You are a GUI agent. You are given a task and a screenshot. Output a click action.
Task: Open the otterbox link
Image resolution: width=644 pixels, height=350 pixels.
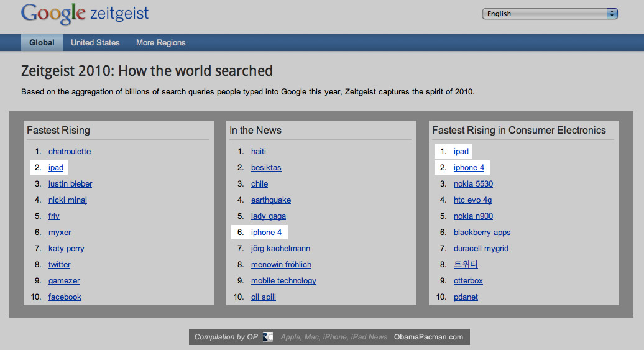(468, 281)
